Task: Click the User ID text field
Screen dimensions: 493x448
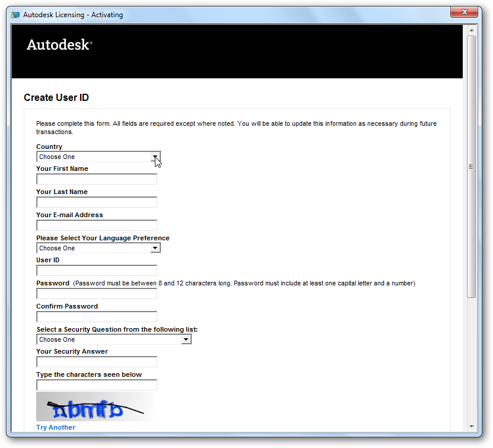Action: pos(97,271)
